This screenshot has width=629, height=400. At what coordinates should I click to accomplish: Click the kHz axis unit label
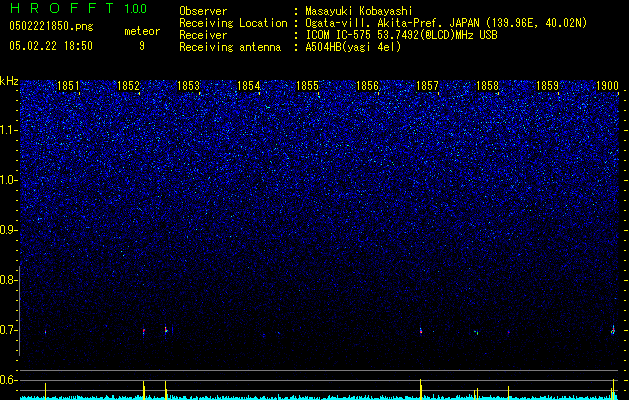(x=9, y=81)
